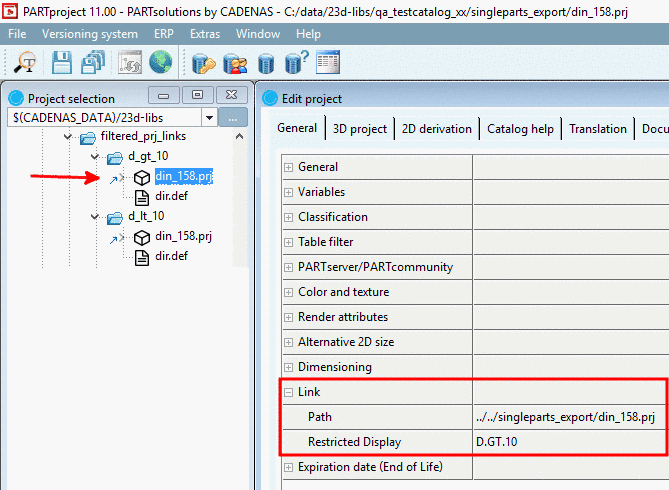The height and width of the screenshot is (490, 669).
Task: Collapse the filtered_prj_links tree folder
Action: pyautogui.click(x=67, y=137)
